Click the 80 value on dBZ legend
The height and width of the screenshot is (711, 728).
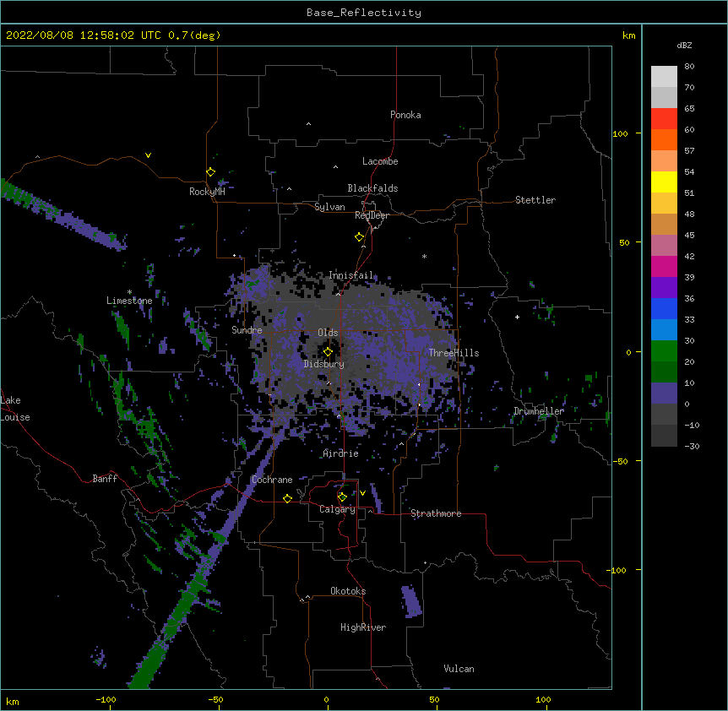click(689, 67)
